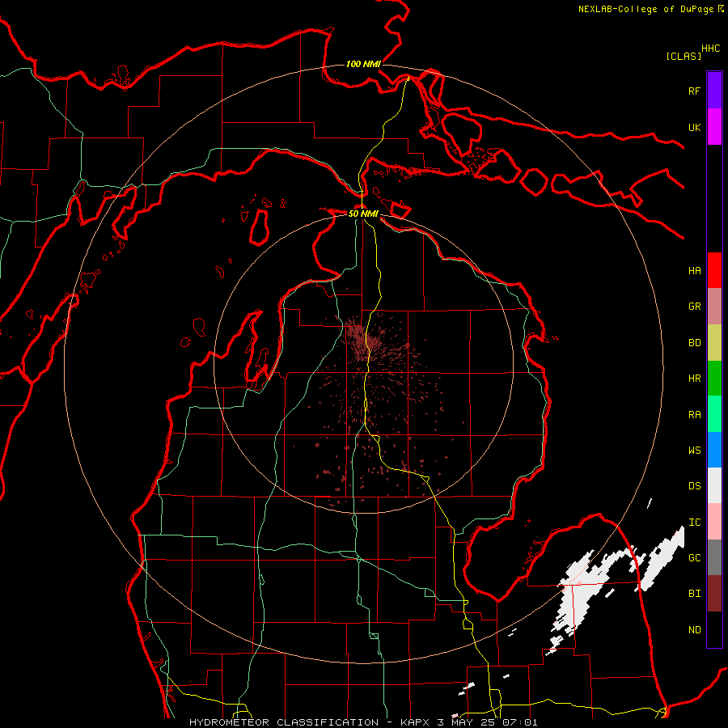This screenshot has width=728, height=728.
Task: Click the 100 NMI range ring label
Action: click(363, 64)
